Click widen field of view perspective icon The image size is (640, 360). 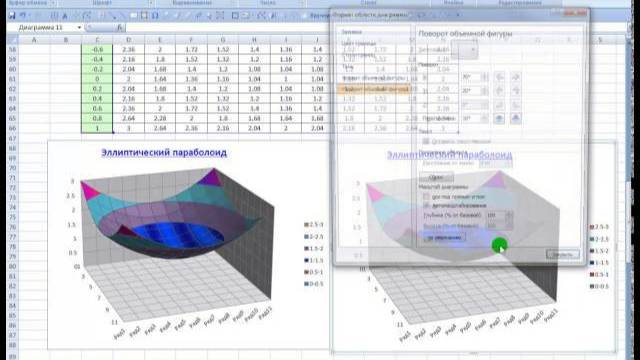(516, 118)
